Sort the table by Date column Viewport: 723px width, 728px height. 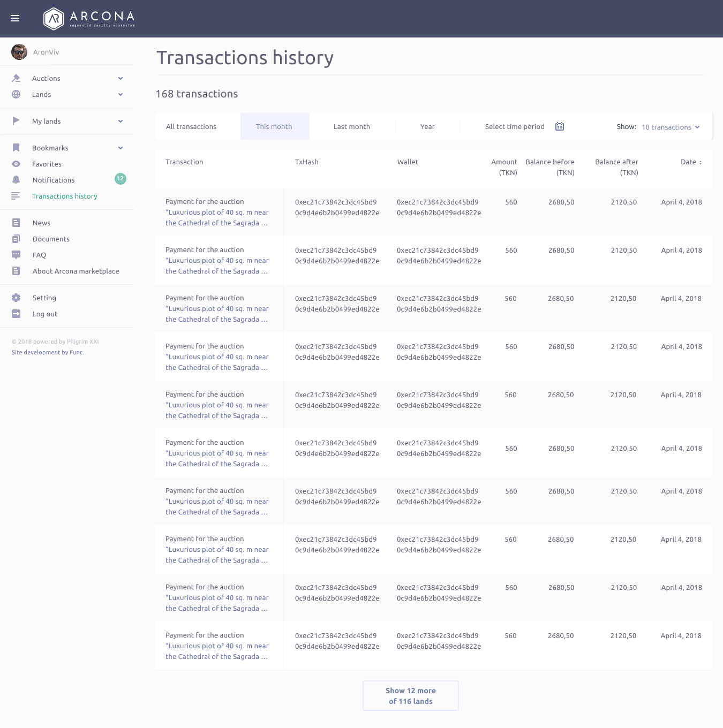coord(691,162)
